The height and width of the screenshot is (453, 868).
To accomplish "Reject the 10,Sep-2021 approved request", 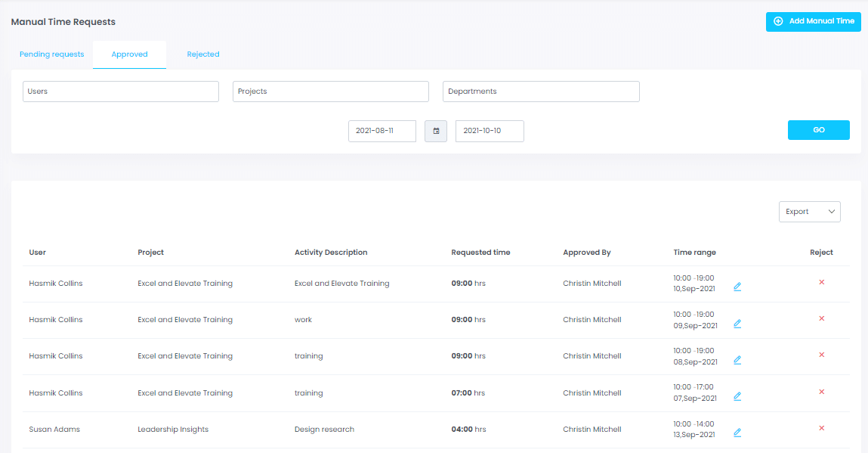I will [x=821, y=282].
